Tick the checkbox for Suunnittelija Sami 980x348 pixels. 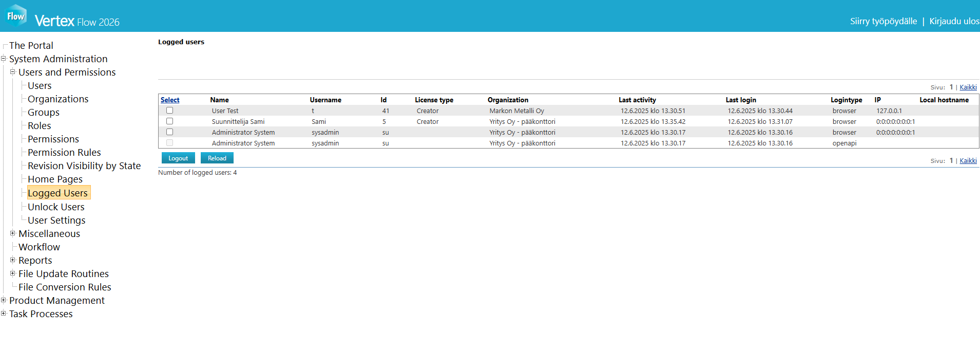click(169, 121)
